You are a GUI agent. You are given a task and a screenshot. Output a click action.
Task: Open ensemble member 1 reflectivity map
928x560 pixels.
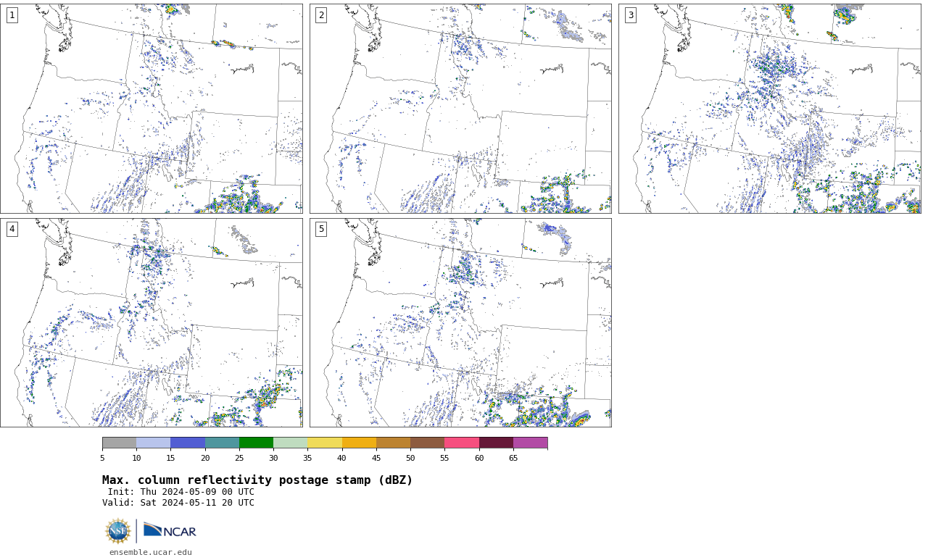pyautogui.click(x=152, y=109)
